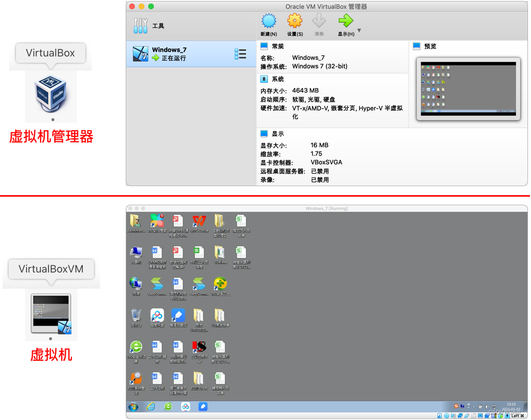Click the Windows Start button
This screenshot has width=531, height=420.
133,406
